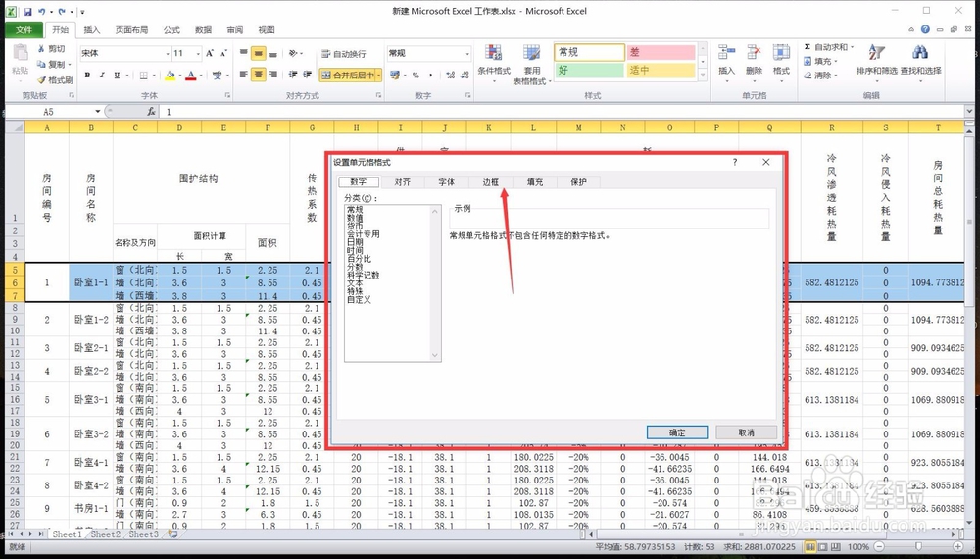
Task: Open the Clear (清除) dropdown
Action: coord(820,76)
